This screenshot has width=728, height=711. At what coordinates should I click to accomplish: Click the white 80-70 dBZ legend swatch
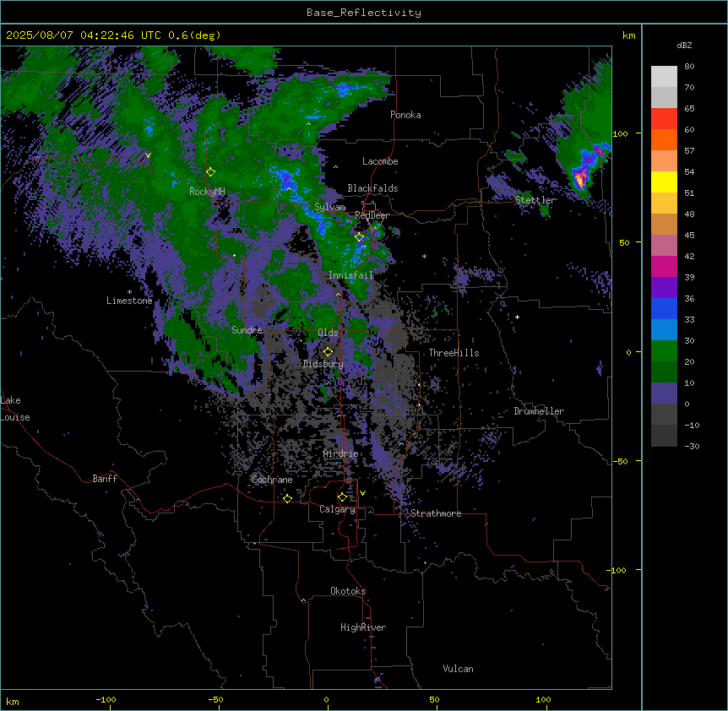[x=664, y=77]
